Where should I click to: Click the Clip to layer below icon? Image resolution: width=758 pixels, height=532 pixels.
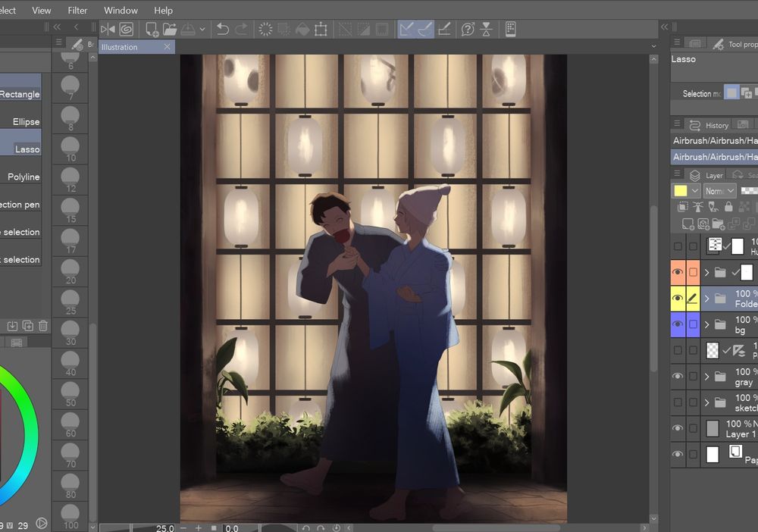(683, 208)
